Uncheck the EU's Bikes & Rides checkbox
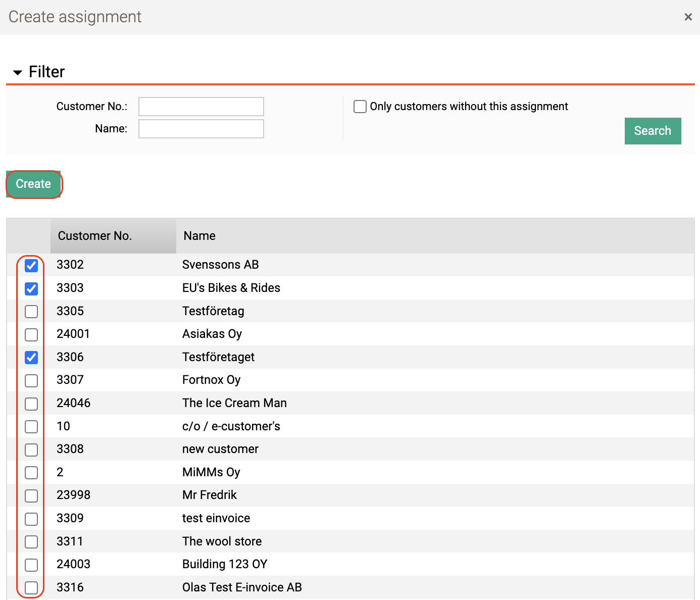 click(x=31, y=288)
